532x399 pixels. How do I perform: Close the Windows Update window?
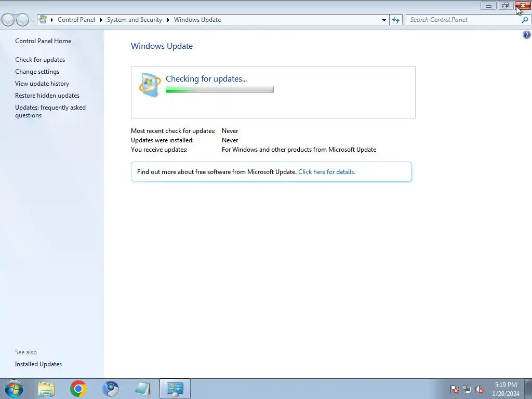tap(523, 5)
